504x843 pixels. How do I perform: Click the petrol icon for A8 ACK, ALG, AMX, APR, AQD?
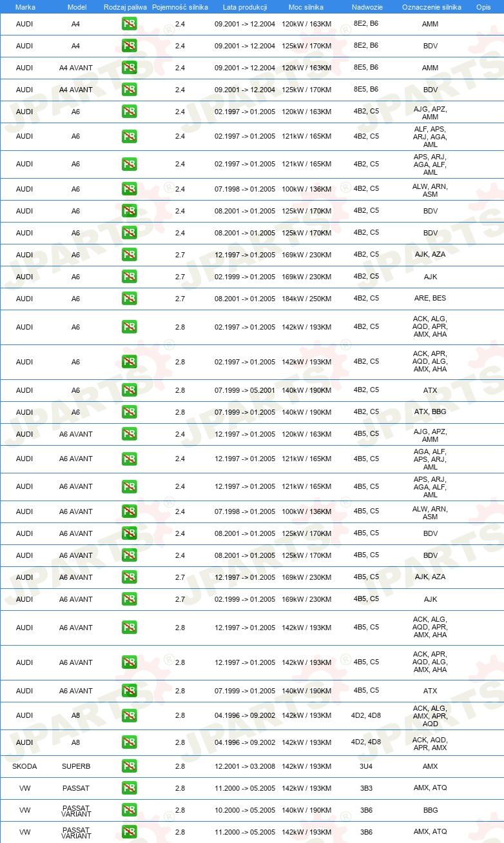click(129, 715)
